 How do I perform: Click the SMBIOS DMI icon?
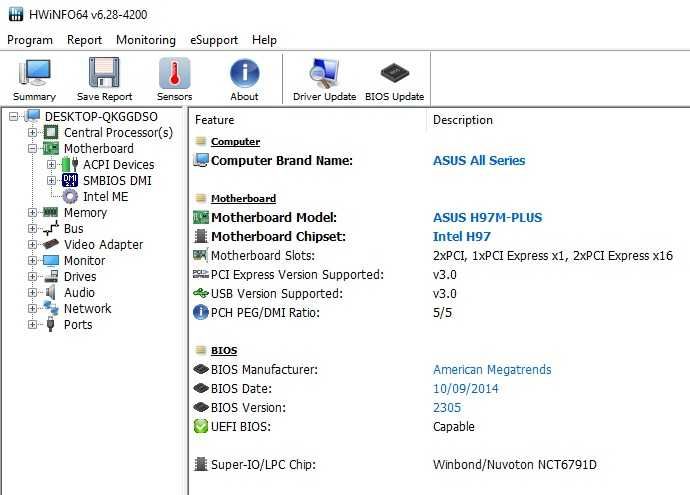point(70,180)
